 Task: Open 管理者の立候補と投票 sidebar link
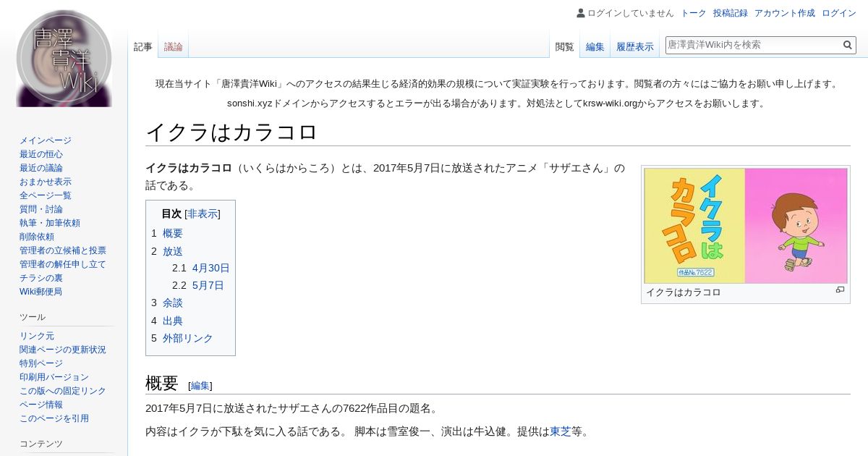click(63, 250)
